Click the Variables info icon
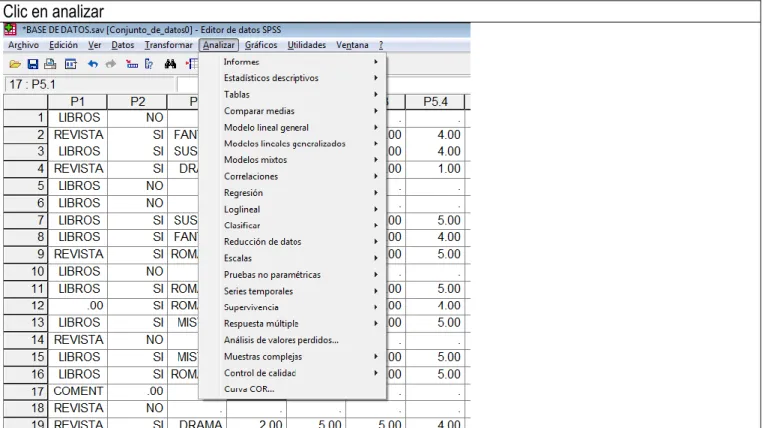The image size is (762, 428). click(149, 64)
